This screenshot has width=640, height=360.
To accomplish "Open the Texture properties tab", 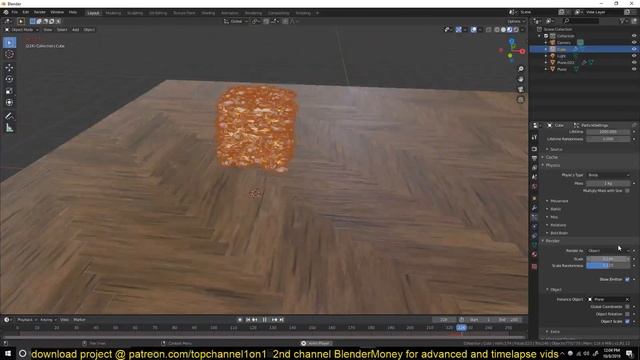I will (x=534, y=267).
